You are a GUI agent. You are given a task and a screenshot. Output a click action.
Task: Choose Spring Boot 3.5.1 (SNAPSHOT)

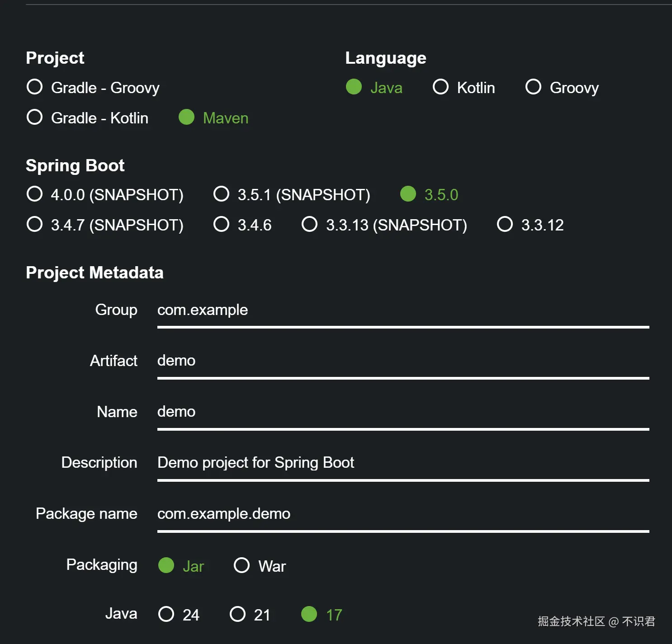pos(221,194)
